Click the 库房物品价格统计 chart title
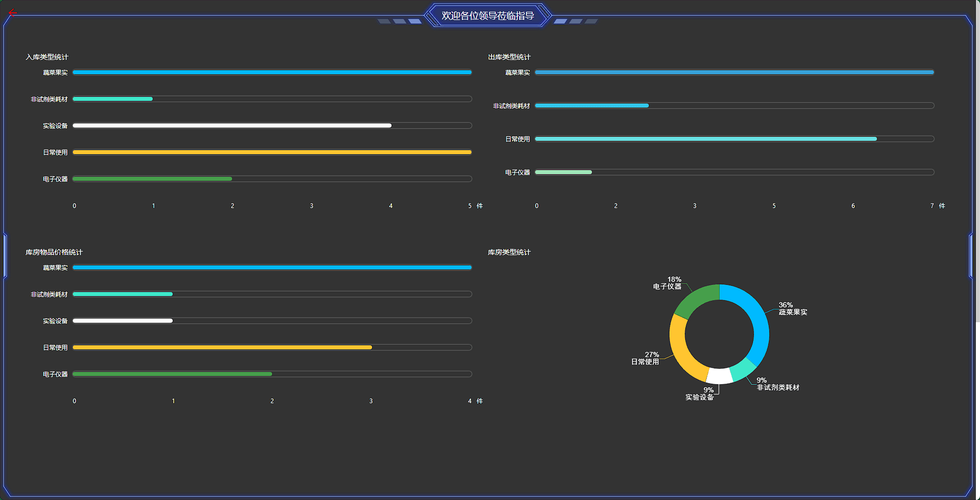980x500 pixels. click(x=54, y=252)
